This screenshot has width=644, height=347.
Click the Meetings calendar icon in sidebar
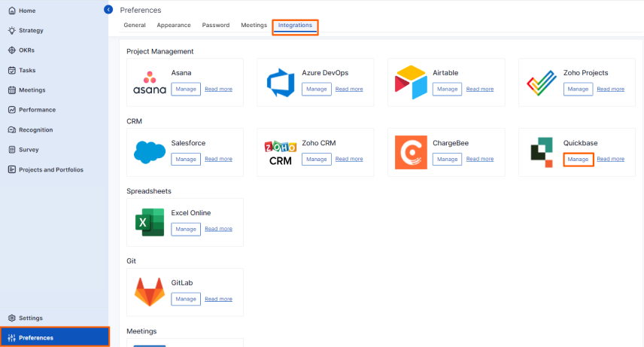click(12, 90)
